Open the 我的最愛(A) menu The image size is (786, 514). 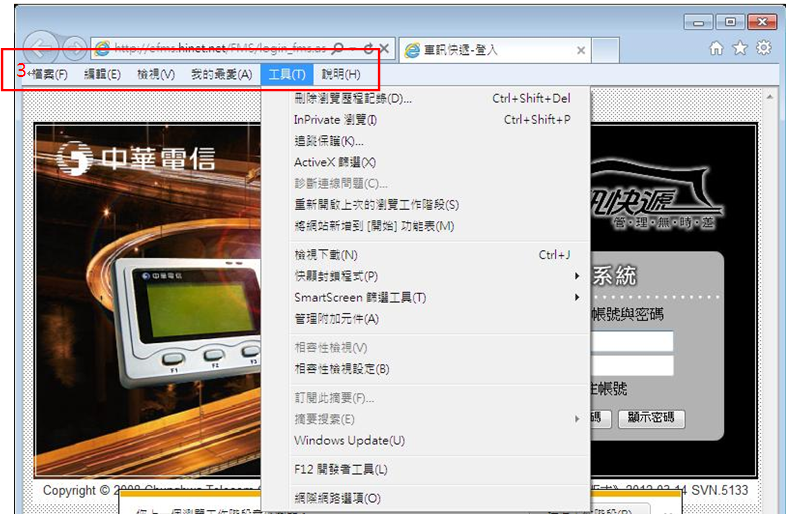[x=221, y=75]
